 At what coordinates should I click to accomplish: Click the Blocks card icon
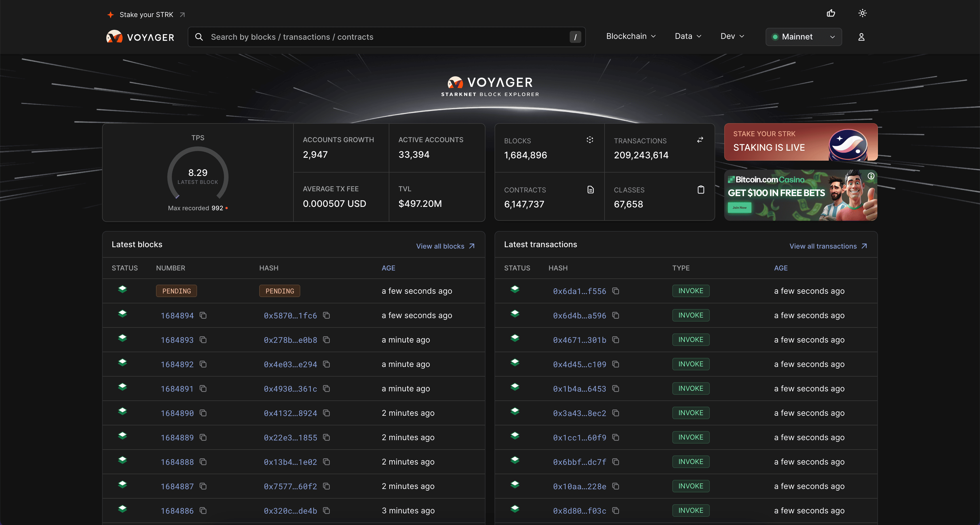[590, 140]
